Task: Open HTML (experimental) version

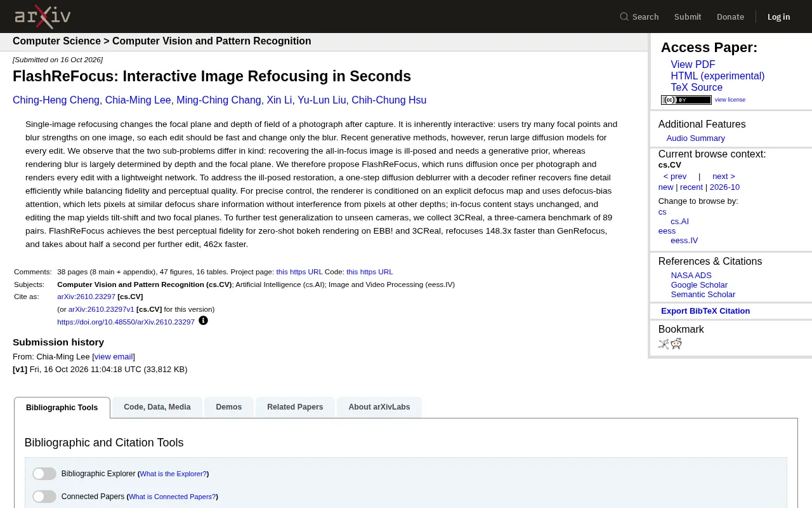Action: pos(717,76)
